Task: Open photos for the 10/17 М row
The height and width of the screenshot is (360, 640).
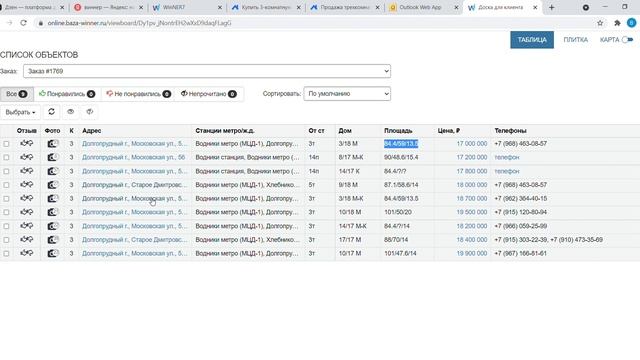Action: (x=53, y=253)
